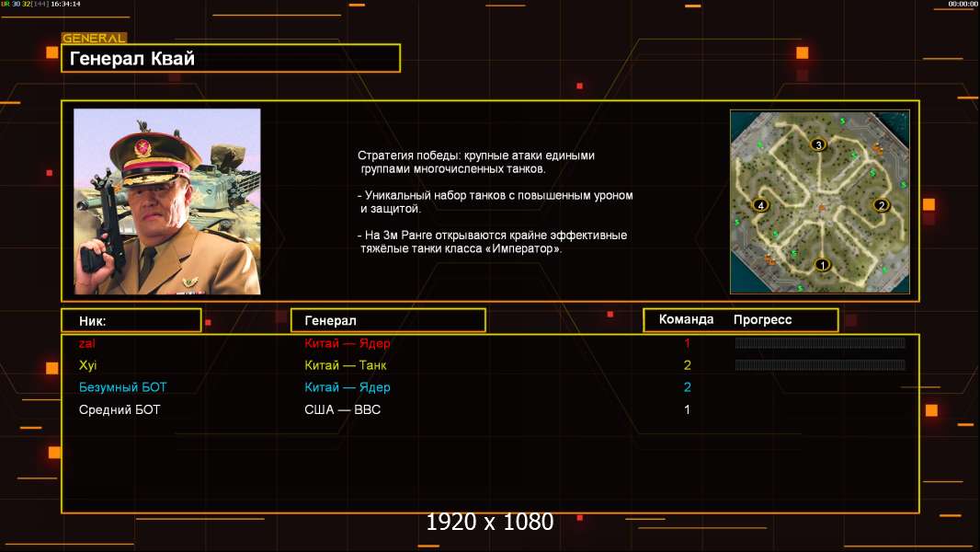This screenshot has width=980, height=552.
Task: Click start position 4 on the minimap
Action: click(760, 205)
